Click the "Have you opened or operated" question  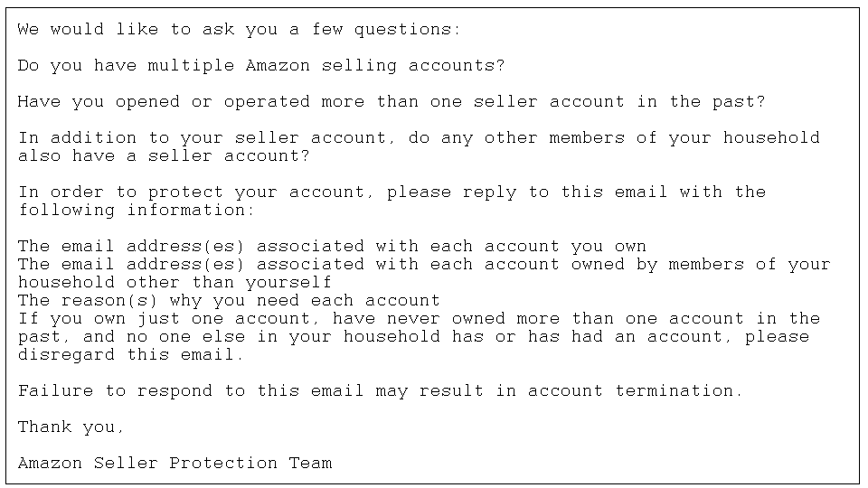pyautogui.click(x=392, y=102)
